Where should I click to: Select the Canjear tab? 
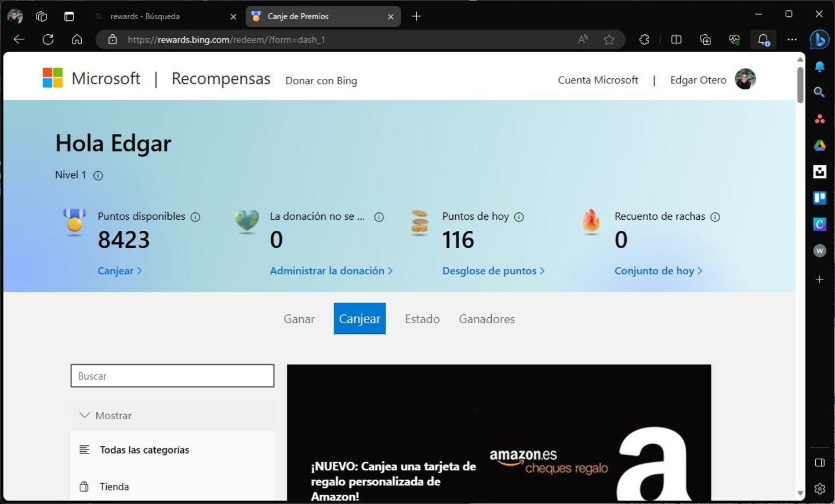[x=360, y=318]
